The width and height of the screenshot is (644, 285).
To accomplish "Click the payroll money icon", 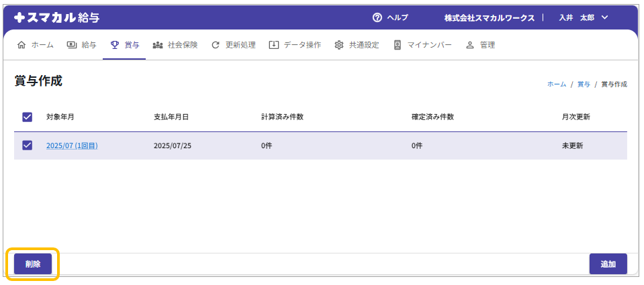I will [72, 45].
